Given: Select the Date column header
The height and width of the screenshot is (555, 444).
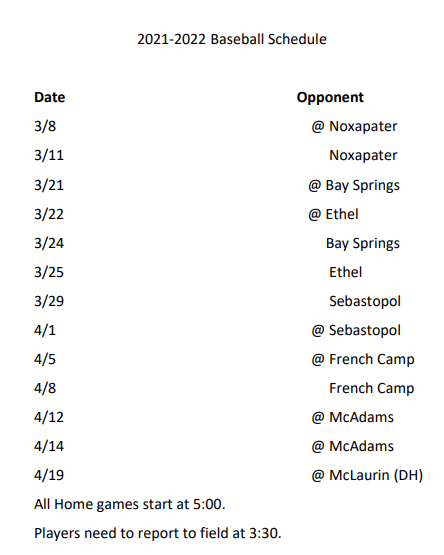Looking at the screenshot, I should tap(50, 97).
